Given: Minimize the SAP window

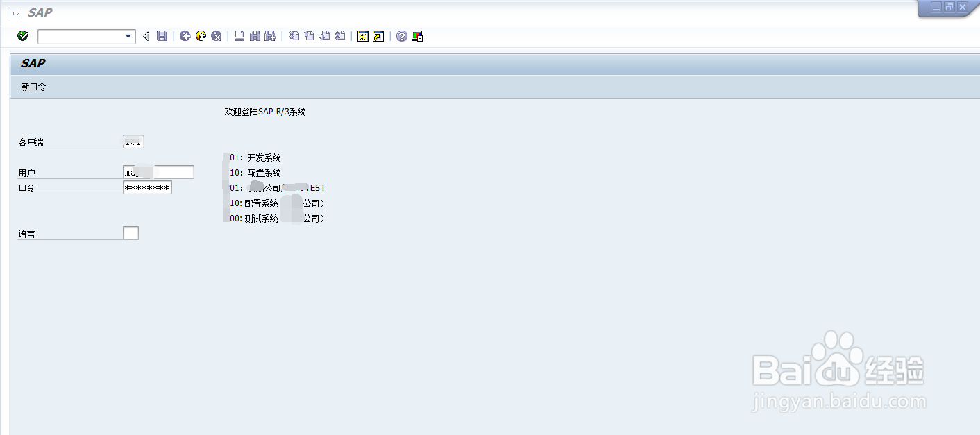Looking at the screenshot, I should [936, 7].
